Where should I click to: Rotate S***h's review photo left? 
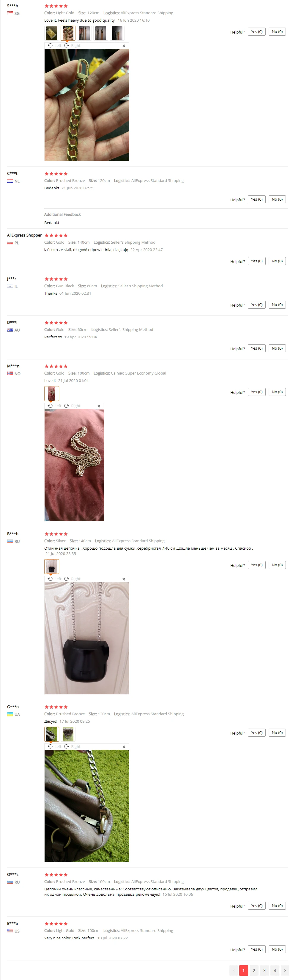tap(54, 45)
